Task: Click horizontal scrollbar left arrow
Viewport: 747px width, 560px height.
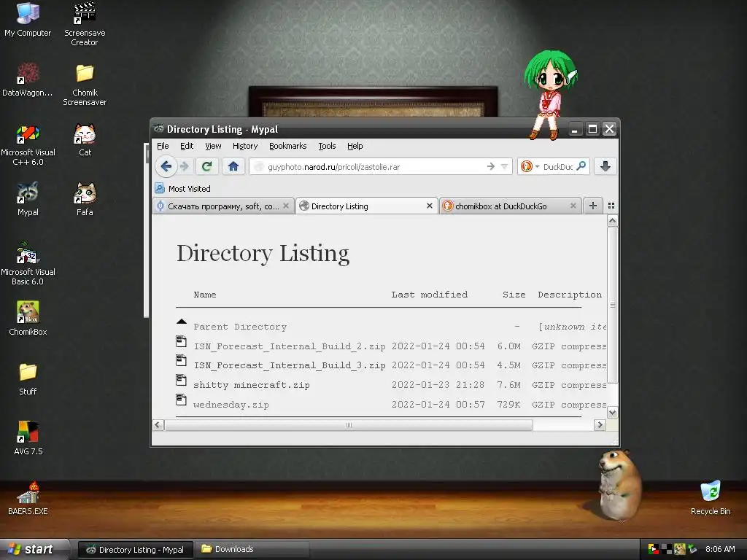Action: [158, 425]
